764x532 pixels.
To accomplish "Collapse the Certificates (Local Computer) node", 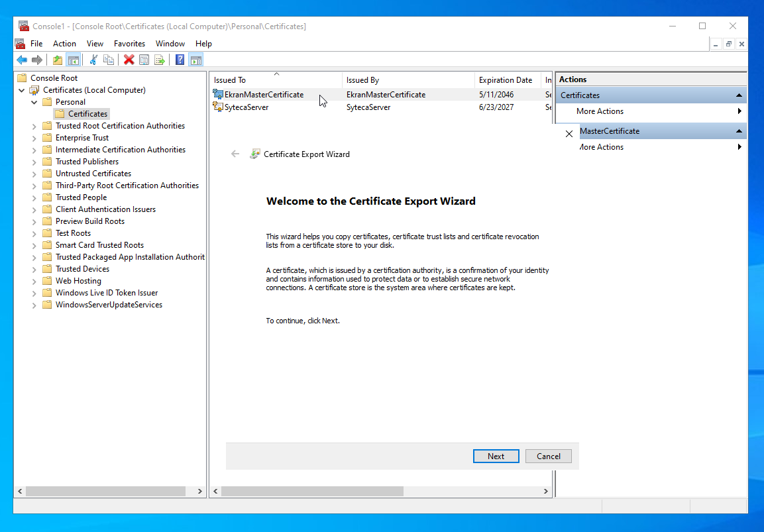I will (21, 90).
